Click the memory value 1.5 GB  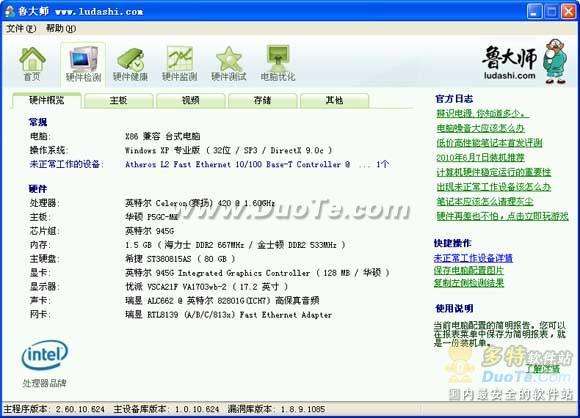pyautogui.click(x=235, y=245)
